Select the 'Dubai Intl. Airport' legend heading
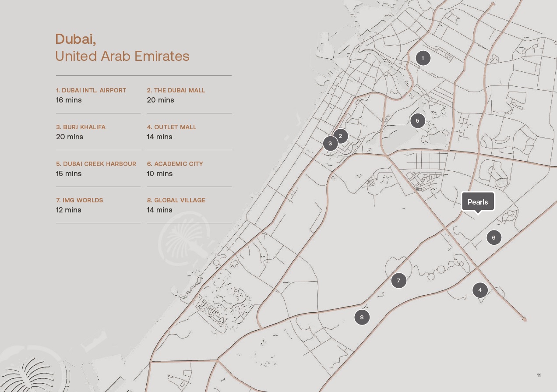 tap(91, 90)
